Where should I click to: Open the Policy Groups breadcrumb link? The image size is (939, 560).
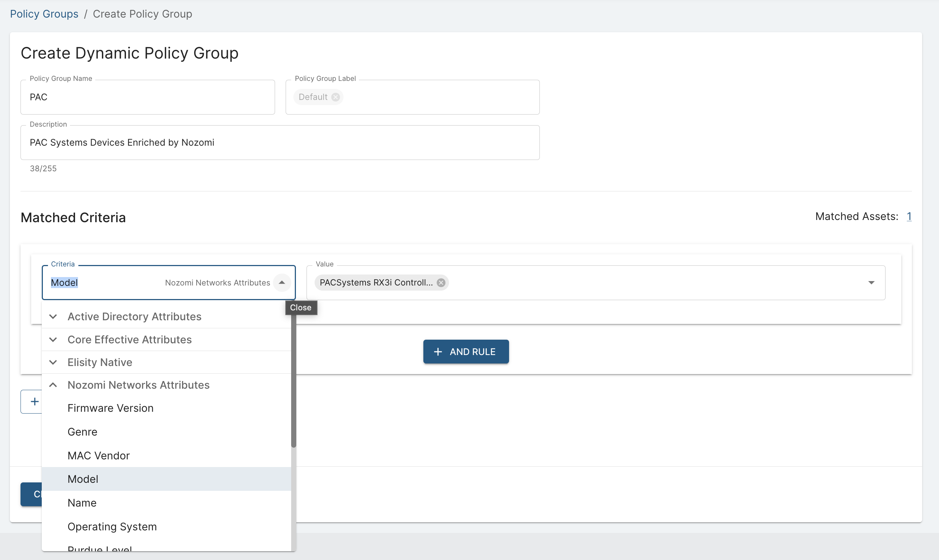tap(44, 14)
